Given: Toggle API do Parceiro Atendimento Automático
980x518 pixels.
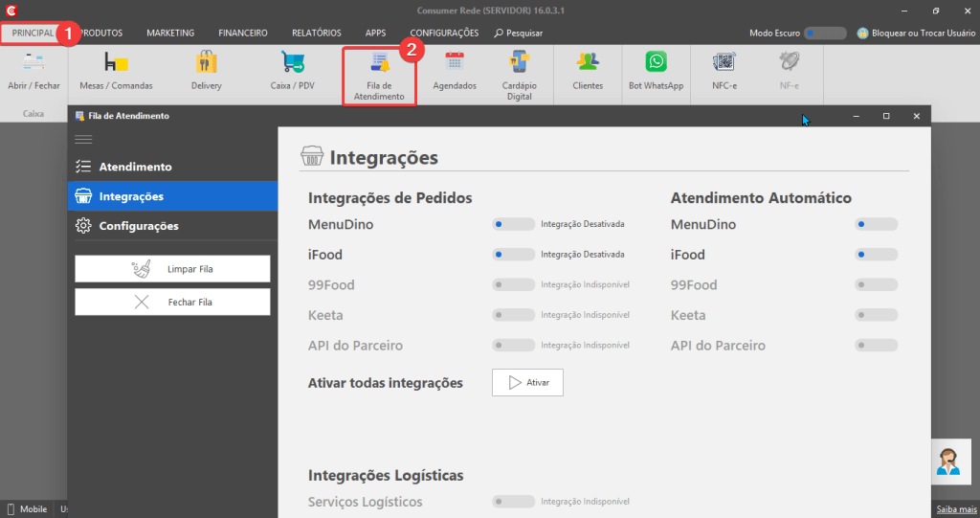Looking at the screenshot, I should (x=877, y=345).
